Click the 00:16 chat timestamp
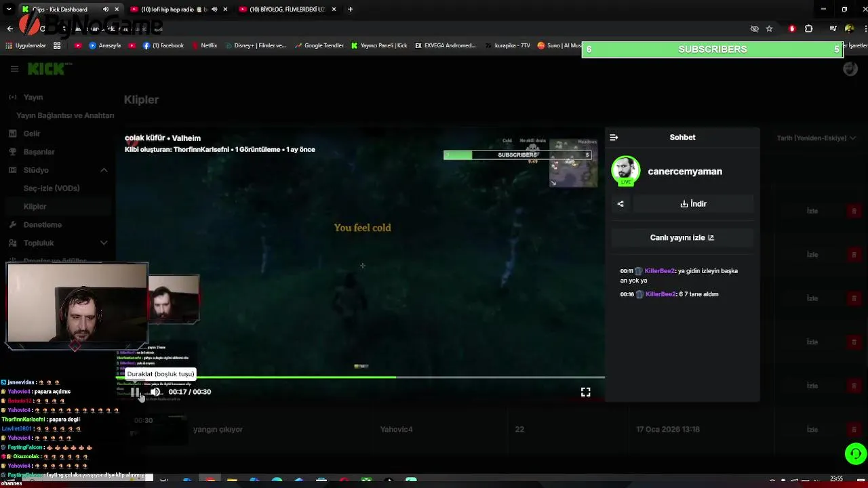This screenshot has height=488, width=868. (x=627, y=294)
